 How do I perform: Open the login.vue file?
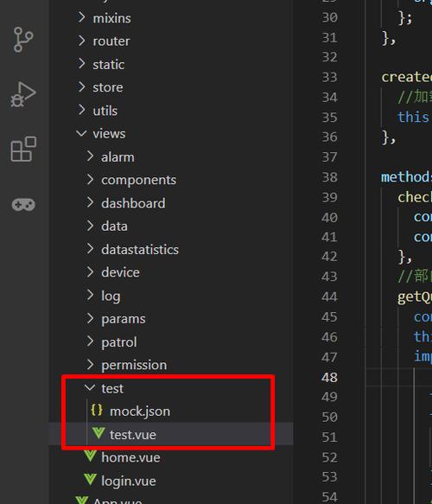129,482
